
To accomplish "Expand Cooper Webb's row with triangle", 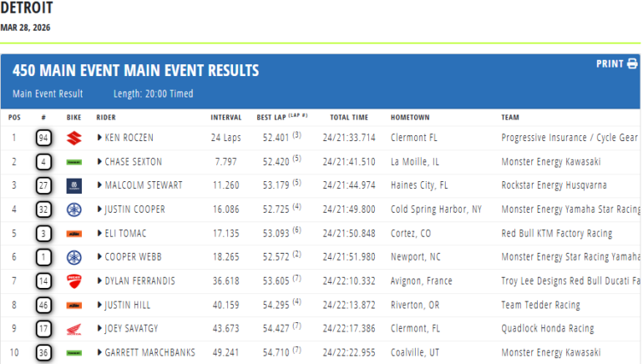I will [x=99, y=257].
